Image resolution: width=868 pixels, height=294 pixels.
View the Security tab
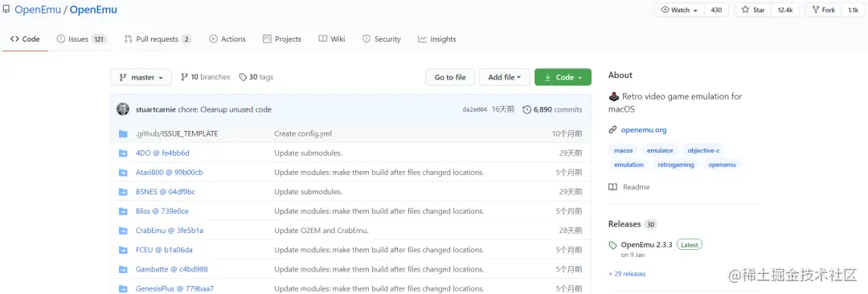pos(382,39)
